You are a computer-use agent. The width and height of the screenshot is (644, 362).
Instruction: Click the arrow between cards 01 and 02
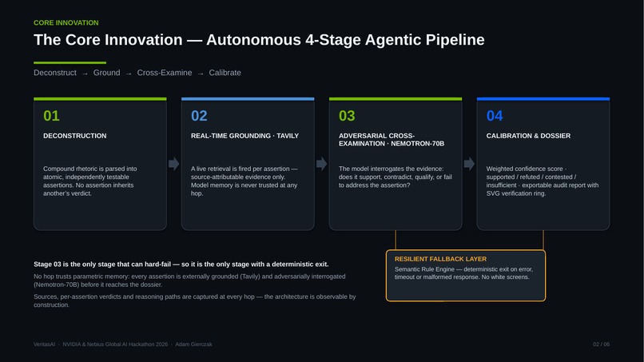pos(174,164)
